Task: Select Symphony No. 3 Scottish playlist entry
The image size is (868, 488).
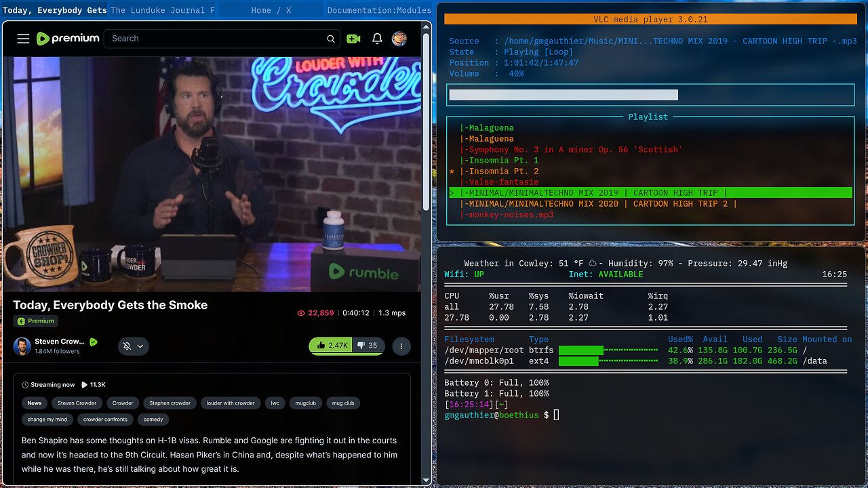Action: [571, 149]
